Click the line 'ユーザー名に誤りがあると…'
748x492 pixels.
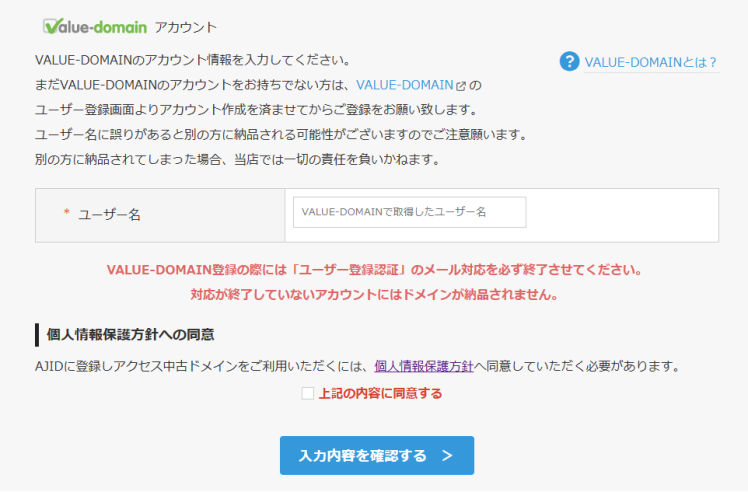281,135
